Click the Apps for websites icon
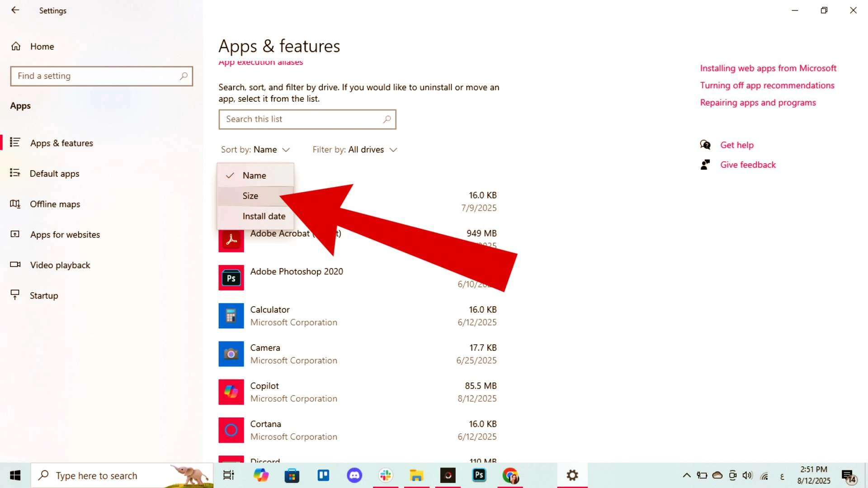The height and width of the screenshot is (488, 868). pos(15,234)
